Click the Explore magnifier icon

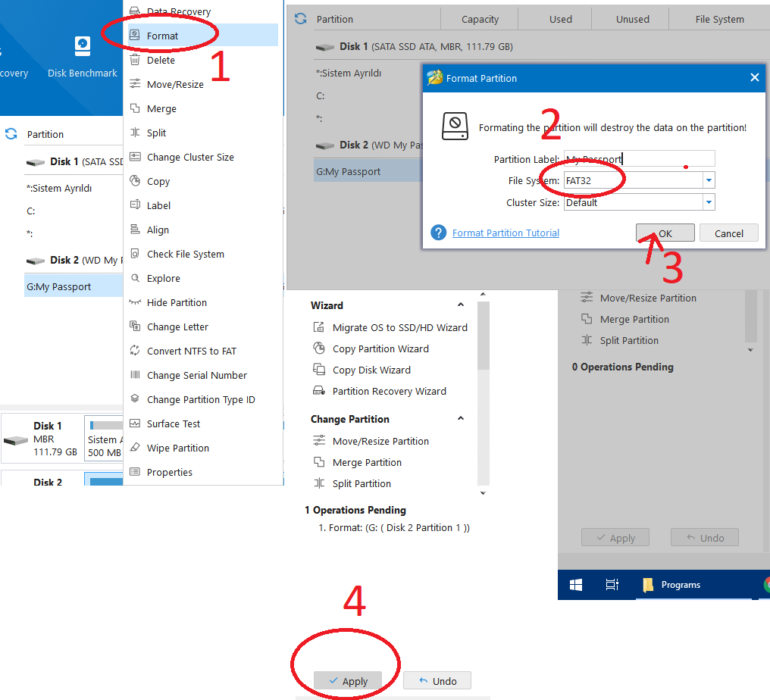[x=135, y=278]
